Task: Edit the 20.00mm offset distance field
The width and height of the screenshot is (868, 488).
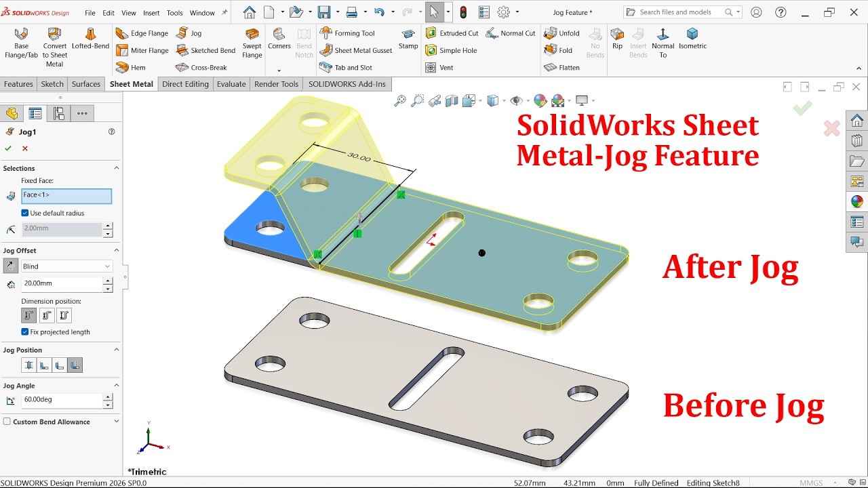Action: [62, 283]
